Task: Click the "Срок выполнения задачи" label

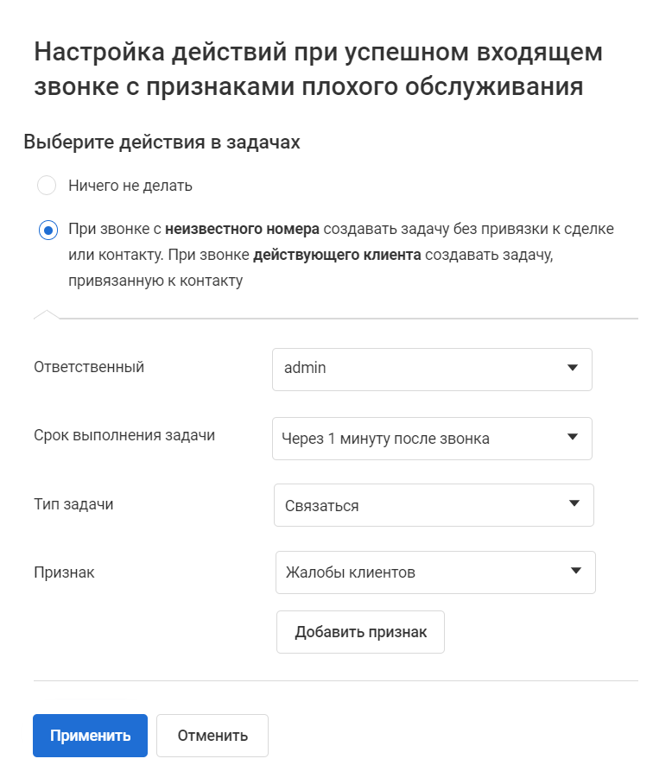Action: click(x=124, y=435)
